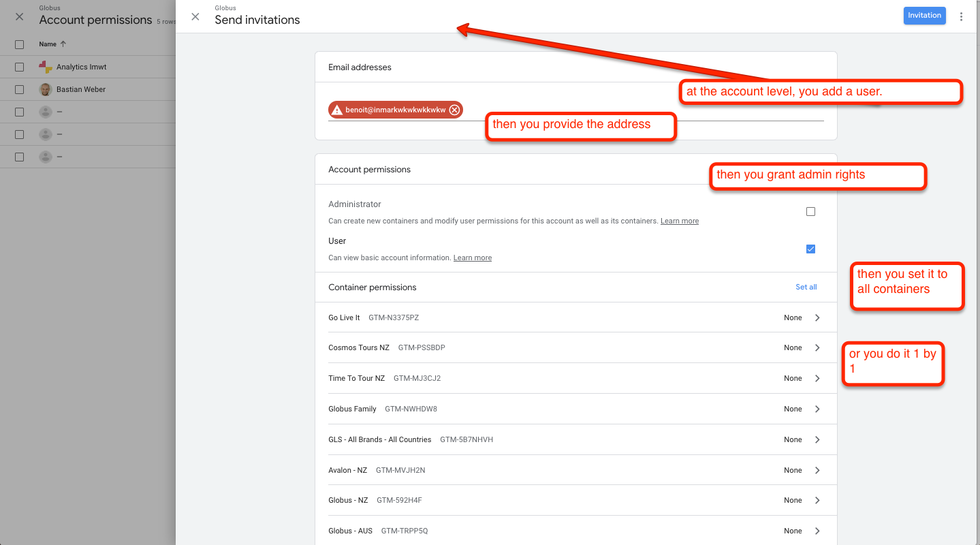Viewport: 980px width, 545px height.
Task: Expand Globus - NZ permissions chevron
Action: tap(817, 500)
